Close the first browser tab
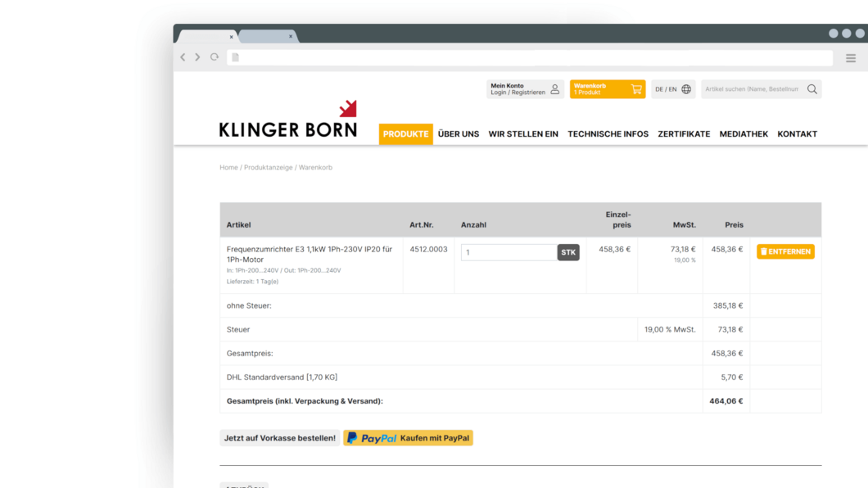 tap(231, 37)
